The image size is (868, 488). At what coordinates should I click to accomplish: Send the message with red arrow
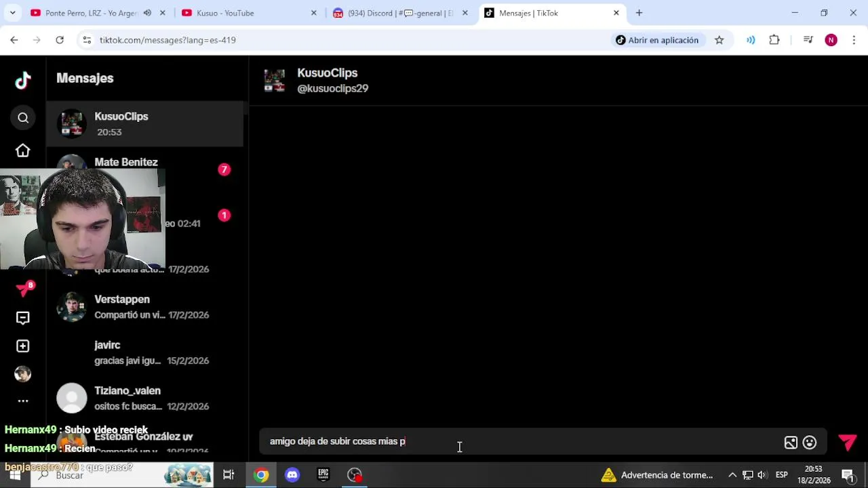click(x=848, y=443)
